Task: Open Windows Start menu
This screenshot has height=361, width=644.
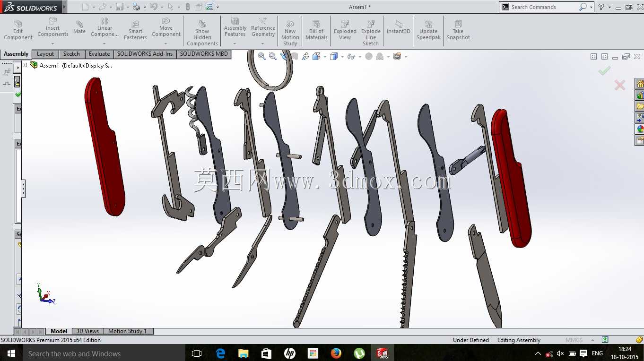Action: coord(11,353)
